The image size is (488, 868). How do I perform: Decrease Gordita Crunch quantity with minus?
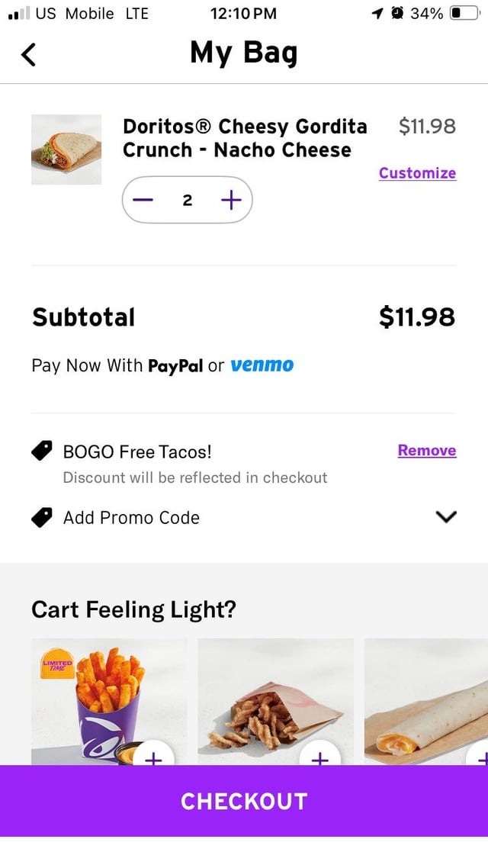click(143, 201)
